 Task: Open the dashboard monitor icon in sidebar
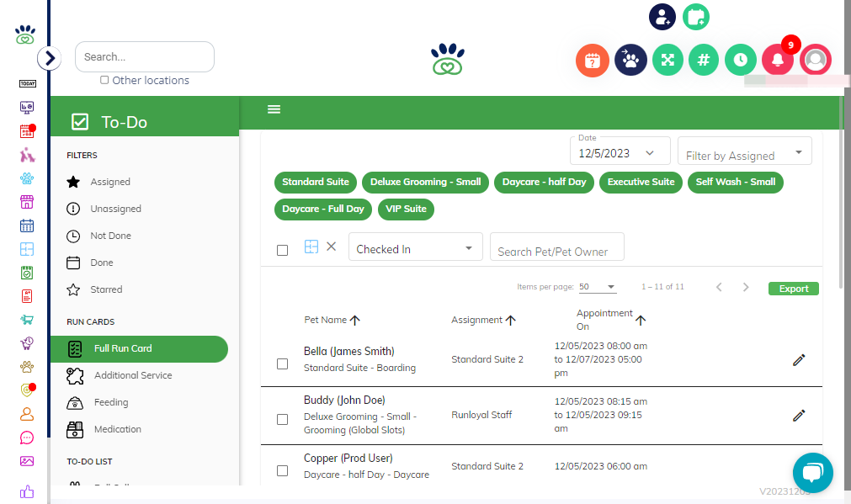[x=27, y=108]
